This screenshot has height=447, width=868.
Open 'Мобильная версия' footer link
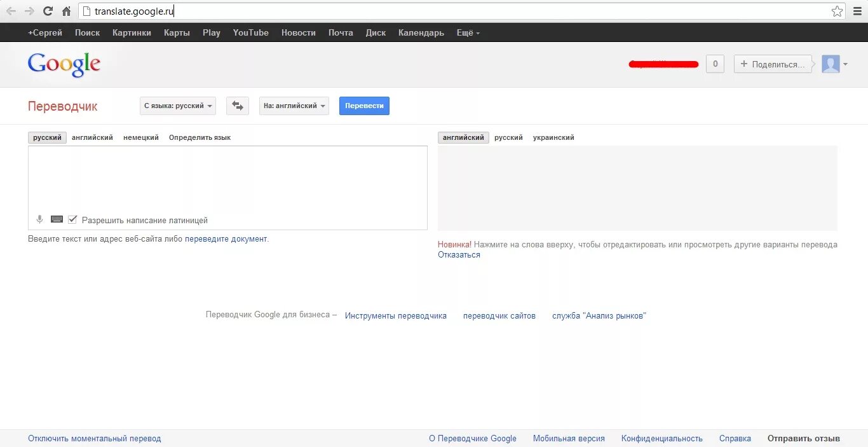[569, 439]
